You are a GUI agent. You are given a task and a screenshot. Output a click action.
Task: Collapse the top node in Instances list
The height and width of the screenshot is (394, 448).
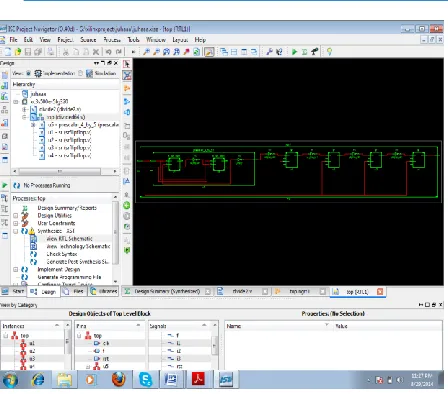tap(5, 336)
